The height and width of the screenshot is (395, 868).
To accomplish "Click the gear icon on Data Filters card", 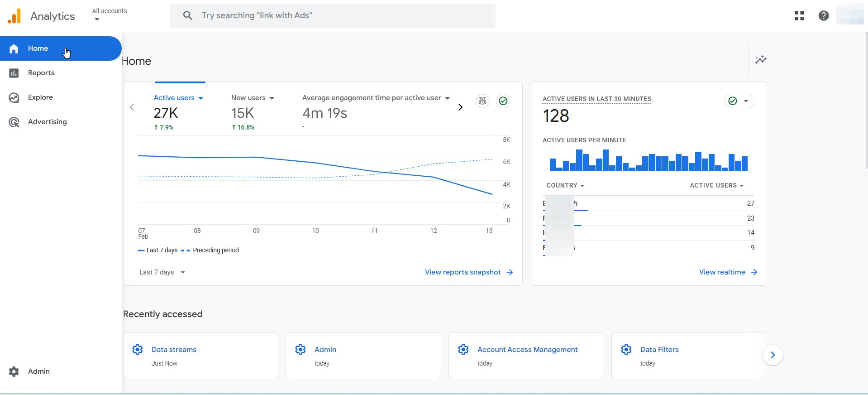I will pyautogui.click(x=626, y=349).
